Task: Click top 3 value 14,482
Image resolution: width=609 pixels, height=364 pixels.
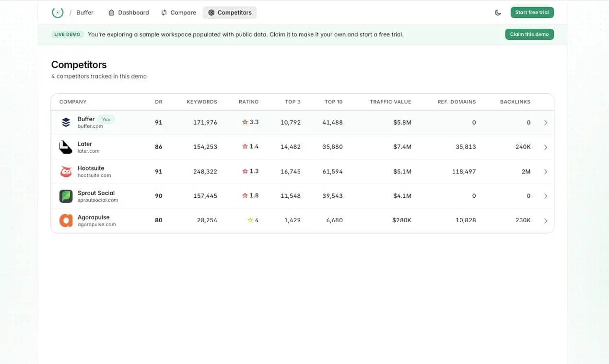Action: [x=291, y=147]
